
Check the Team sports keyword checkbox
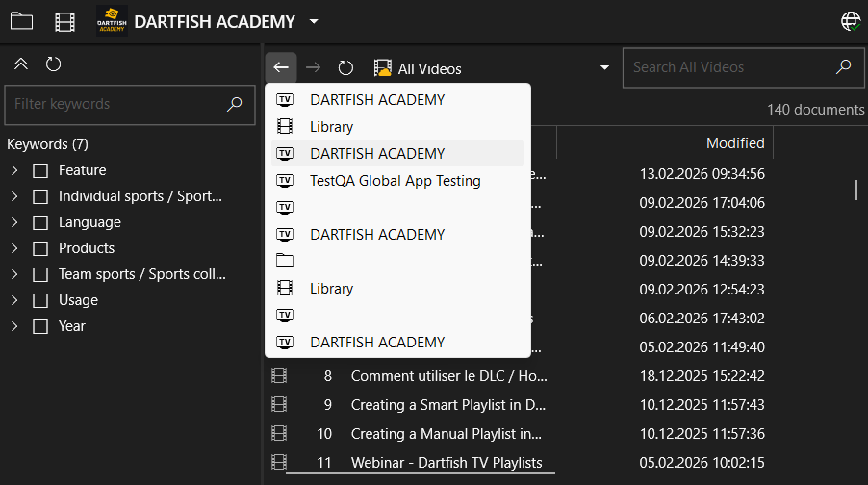tap(40, 274)
